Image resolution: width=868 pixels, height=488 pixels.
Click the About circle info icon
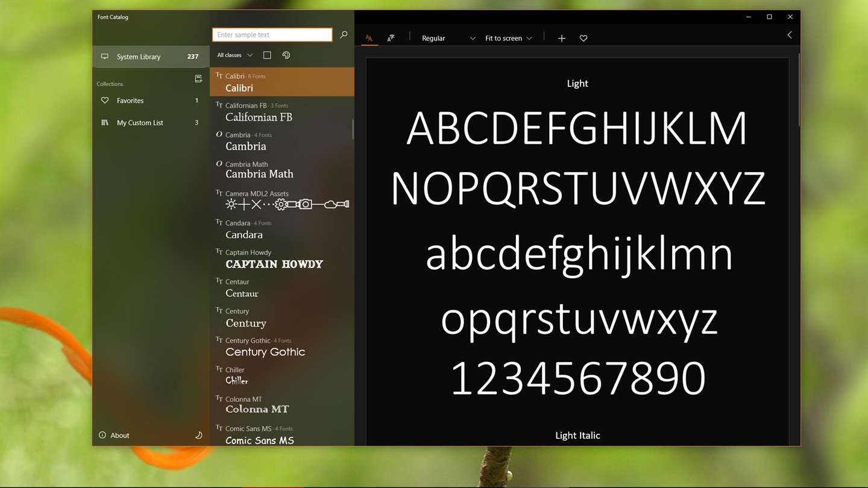[102, 435]
